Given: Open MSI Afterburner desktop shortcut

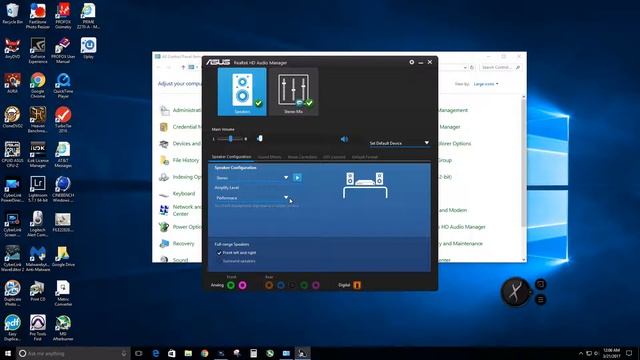Looking at the screenshot, I should pos(63,328).
